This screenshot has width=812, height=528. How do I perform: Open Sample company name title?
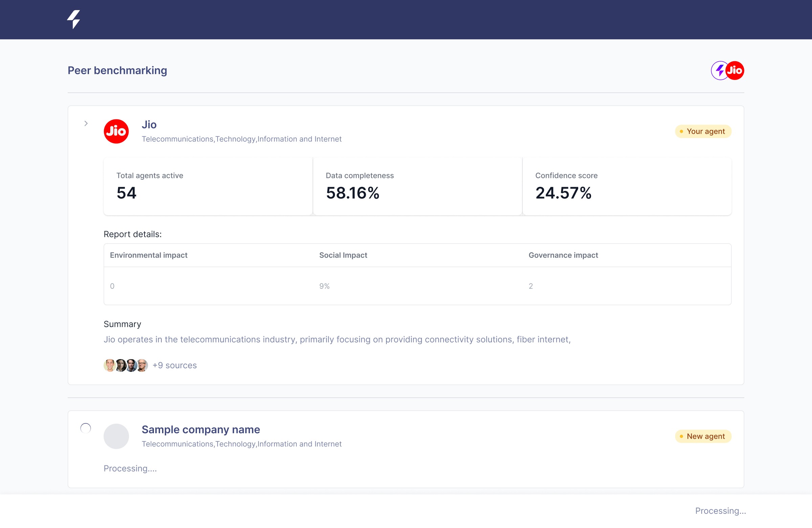[x=201, y=430]
